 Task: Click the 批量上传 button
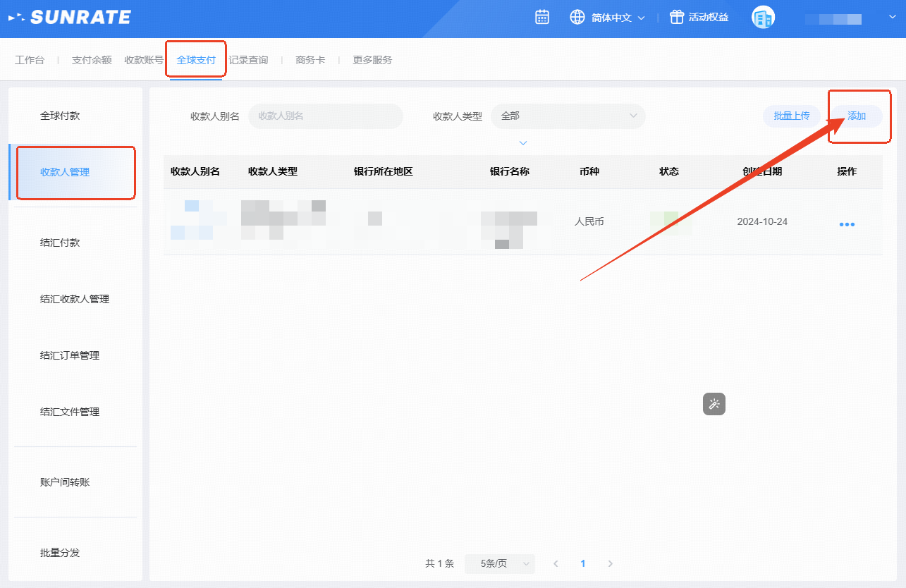(x=791, y=116)
